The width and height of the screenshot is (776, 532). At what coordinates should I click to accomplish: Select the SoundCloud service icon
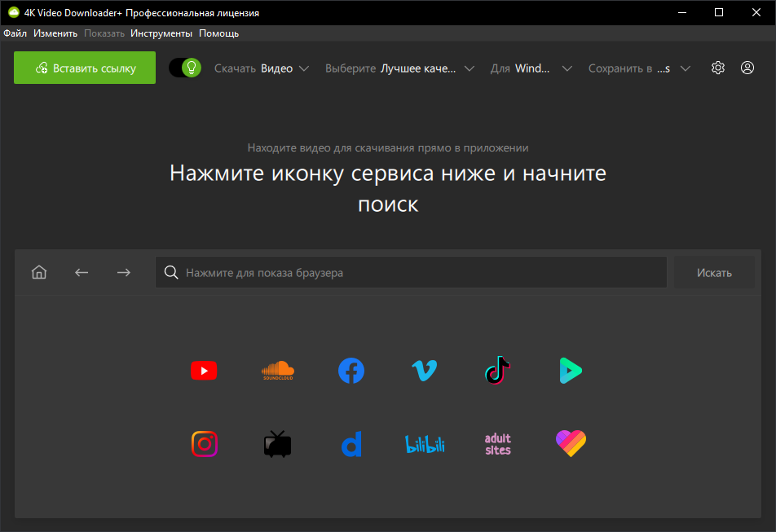coord(277,371)
